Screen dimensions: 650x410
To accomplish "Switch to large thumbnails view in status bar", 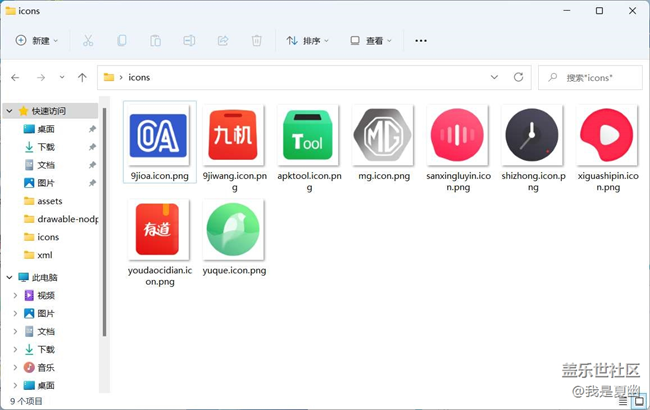I will pyautogui.click(x=637, y=400).
